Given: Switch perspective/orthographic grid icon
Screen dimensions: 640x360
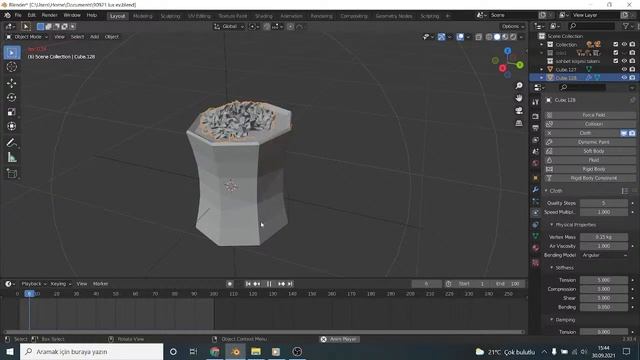Looking at the screenshot, I should tap(519, 123).
